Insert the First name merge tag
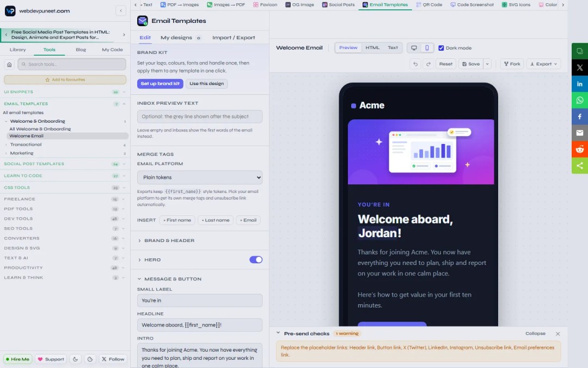Image resolution: width=588 pixels, height=368 pixels. (177, 220)
